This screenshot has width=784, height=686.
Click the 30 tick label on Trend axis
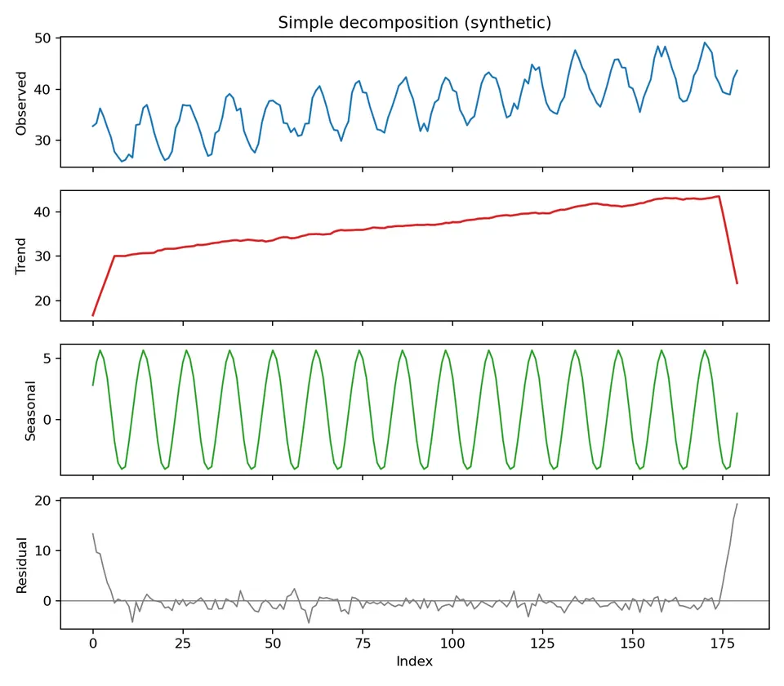pos(42,256)
